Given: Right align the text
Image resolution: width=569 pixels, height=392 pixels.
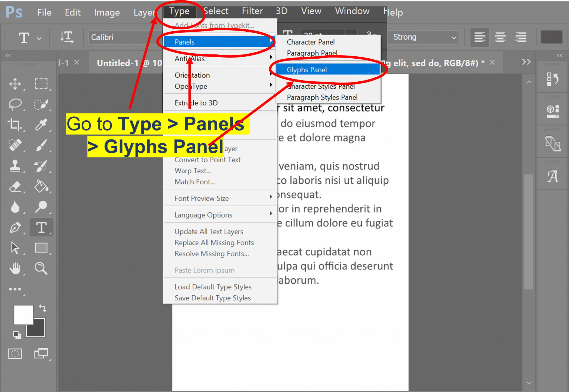Looking at the screenshot, I should click(x=521, y=37).
